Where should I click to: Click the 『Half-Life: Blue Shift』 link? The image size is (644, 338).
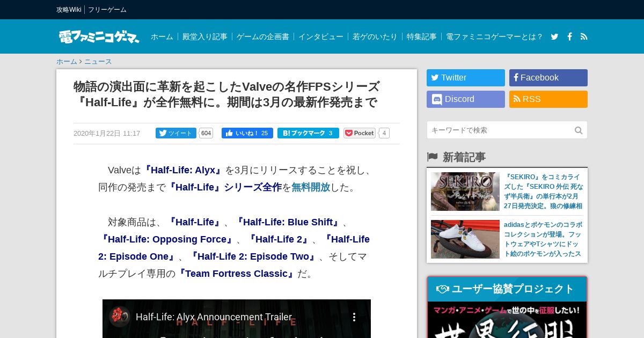[288, 222]
